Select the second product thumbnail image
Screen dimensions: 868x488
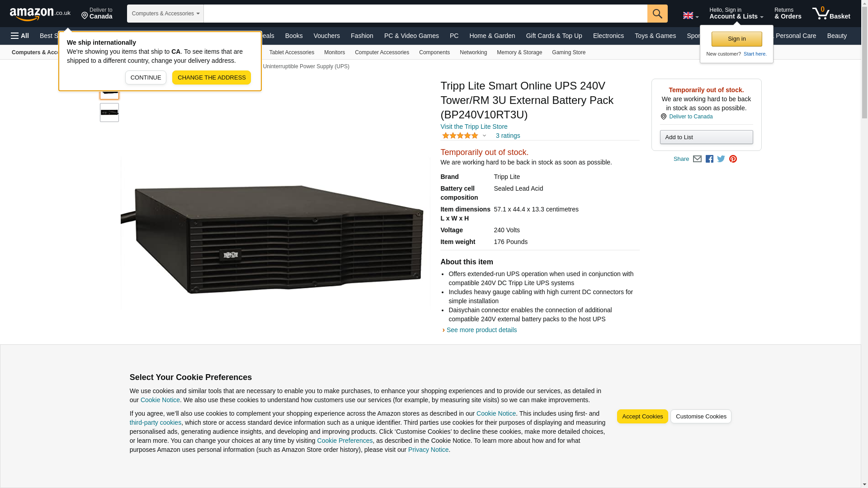coord(109,113)
